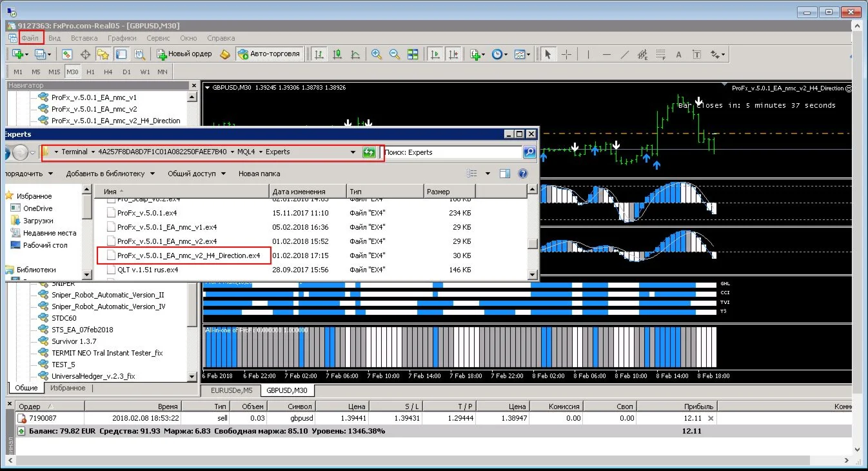The height and width of the screenshot is (471, 868).
Task: Switch timeframe to H4
Action: coord(108,72)
